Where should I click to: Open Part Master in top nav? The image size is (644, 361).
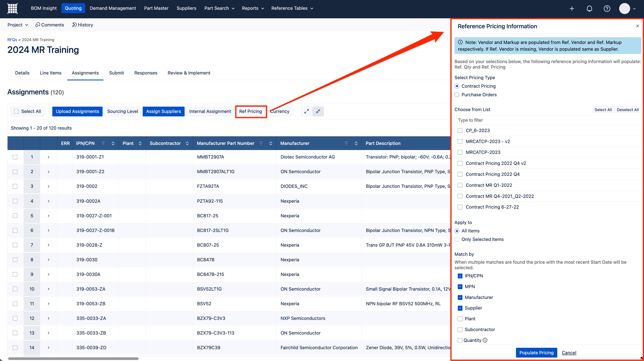pos(156,8)
